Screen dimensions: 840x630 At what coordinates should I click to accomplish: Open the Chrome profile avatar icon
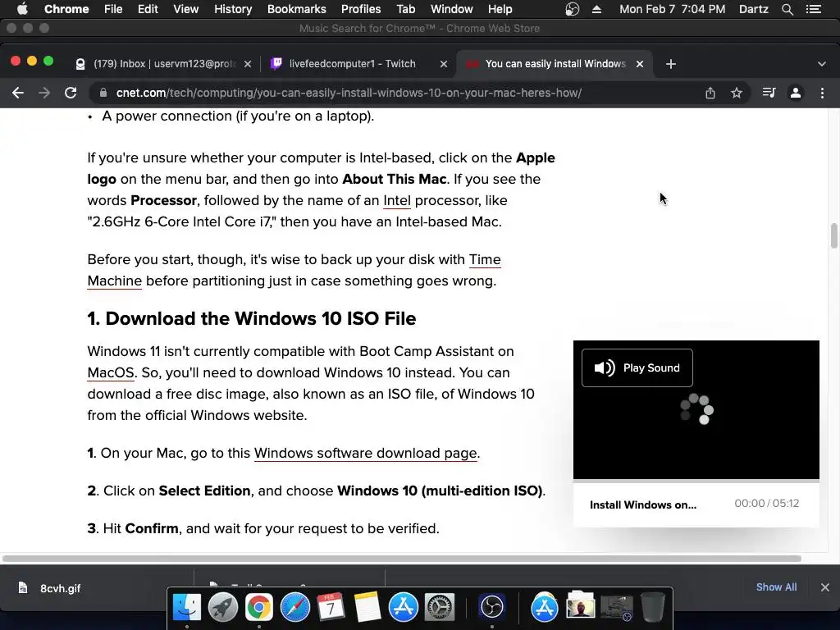pos(796,93)
